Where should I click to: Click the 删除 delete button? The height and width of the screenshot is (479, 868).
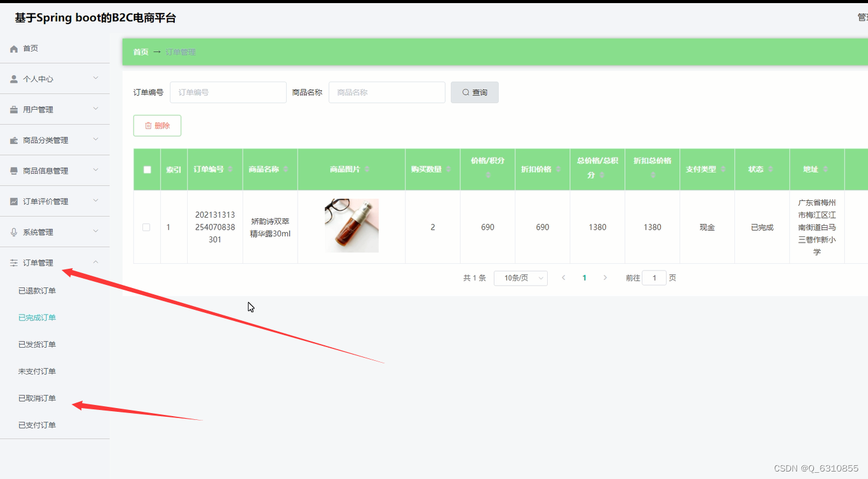(157, 126)
